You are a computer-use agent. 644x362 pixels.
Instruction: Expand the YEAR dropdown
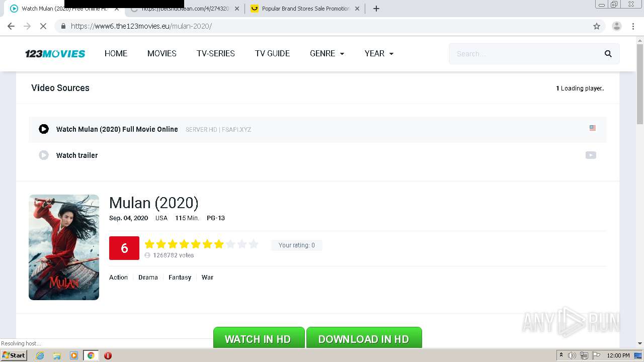click(x=379, y=54)
